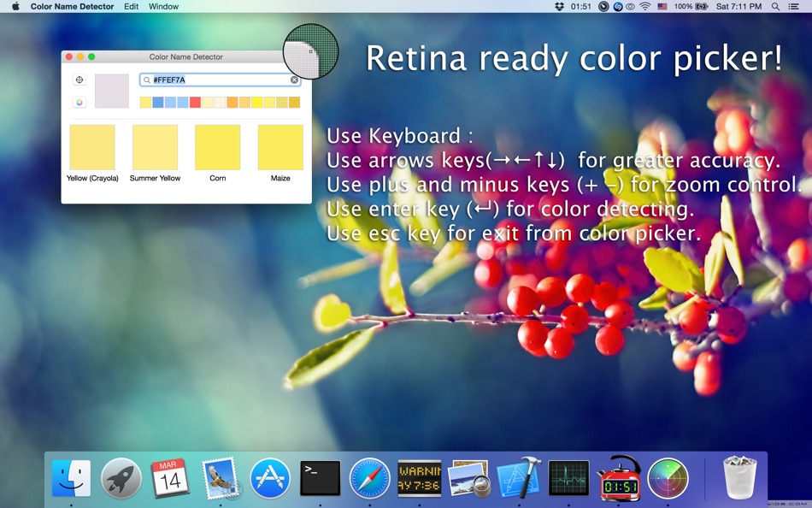The width and height of the screenshot is (812, 508).
Task: Pick the darkest blue recent color swatch
Action: tap(158, 102)
